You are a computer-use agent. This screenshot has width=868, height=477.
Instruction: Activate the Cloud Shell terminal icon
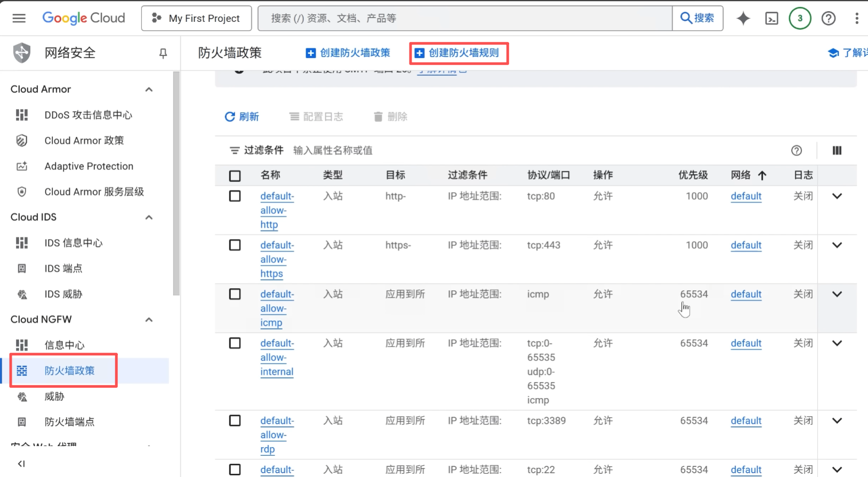click(771, 19)
